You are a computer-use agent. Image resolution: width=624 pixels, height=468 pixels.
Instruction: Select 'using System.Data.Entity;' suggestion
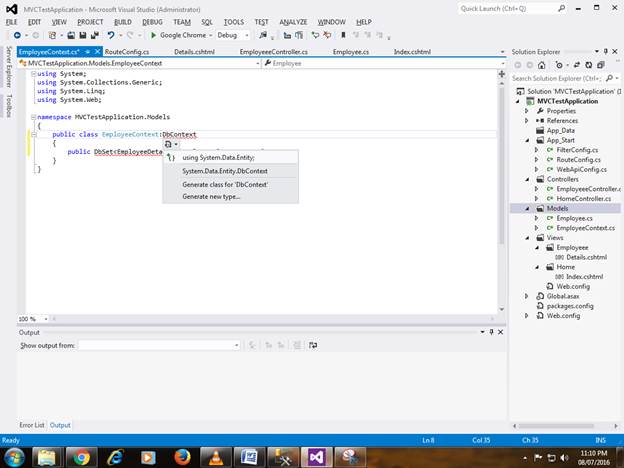218,157
